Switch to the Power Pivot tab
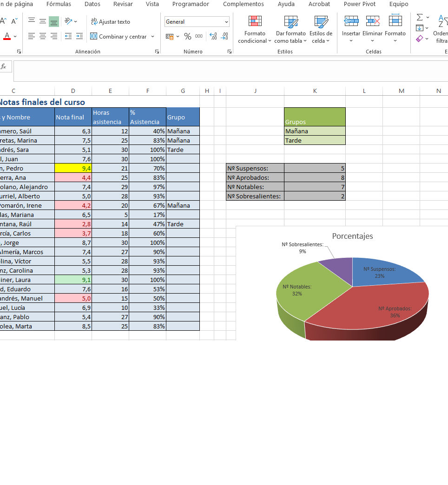Viewport: 448px width, 485px height. (359, 4)
